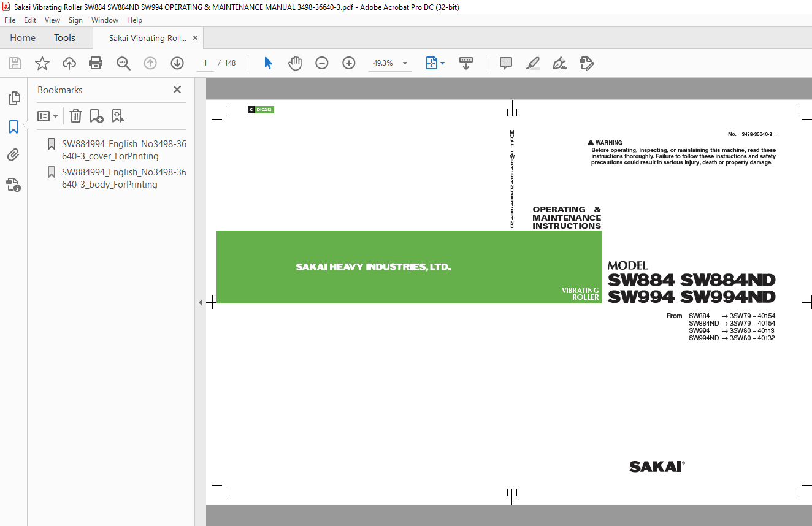Switch to the Home tab
This screenshot has width=812, height=526.
click(x=23, y=38)
